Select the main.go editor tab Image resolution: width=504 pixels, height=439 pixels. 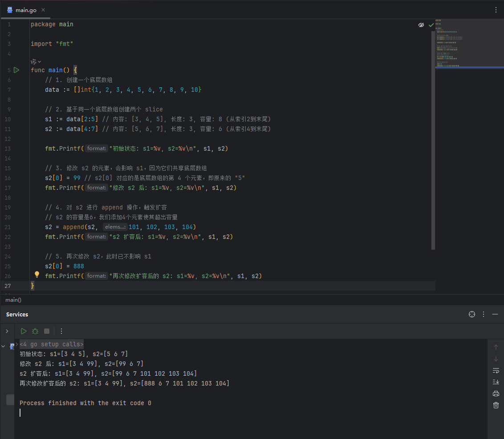(26, 10)
